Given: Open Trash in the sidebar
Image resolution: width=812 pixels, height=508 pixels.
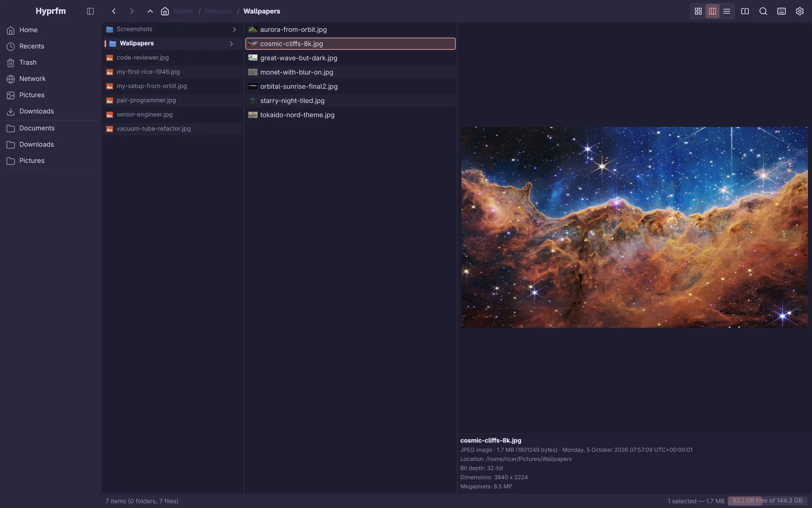Looking at the screenshot, I should coord(51,63).
